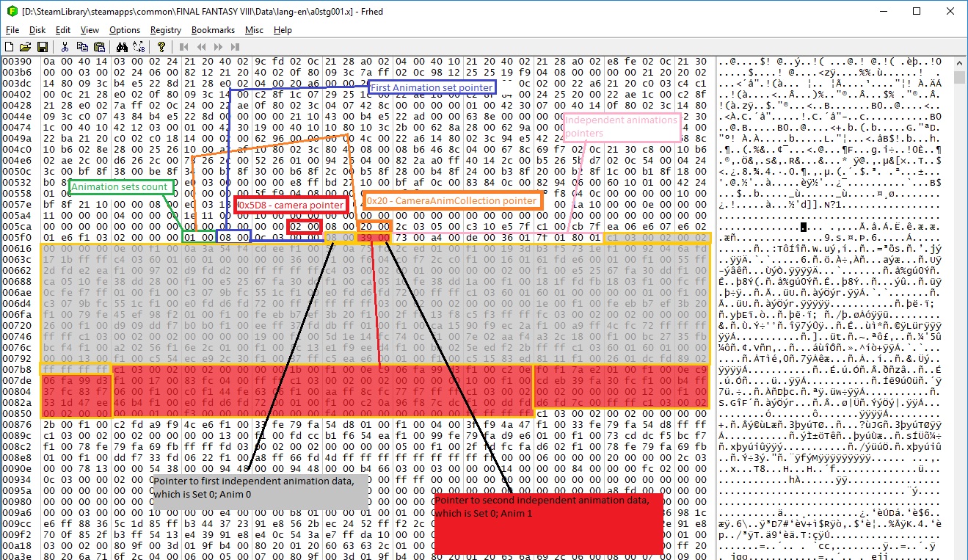Click the yellow question mark help icon
This screenshot has width=968, height=560.
point(161,46)
